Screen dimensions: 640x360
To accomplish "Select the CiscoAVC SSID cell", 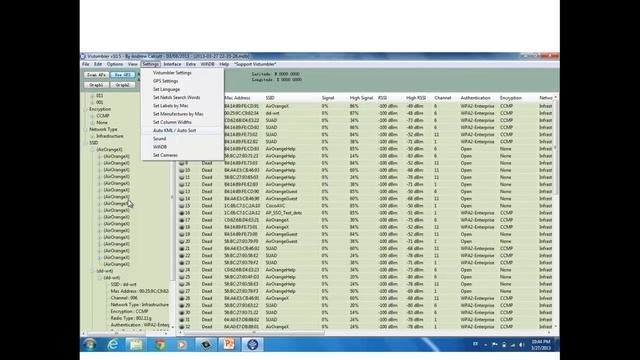I will pos(276,206).
